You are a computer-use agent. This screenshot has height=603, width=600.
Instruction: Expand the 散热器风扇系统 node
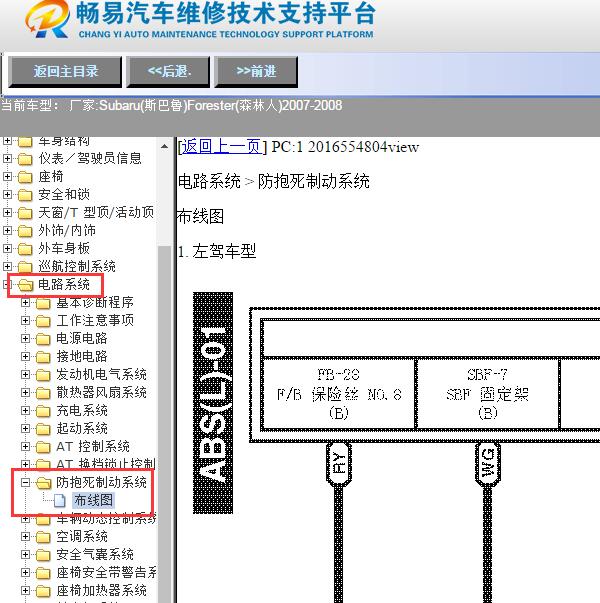25,392
